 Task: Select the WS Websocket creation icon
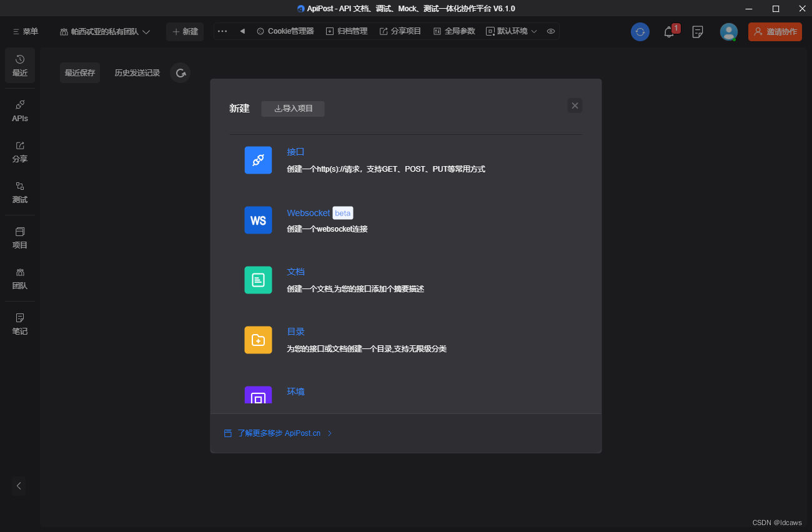pos(258,220)
